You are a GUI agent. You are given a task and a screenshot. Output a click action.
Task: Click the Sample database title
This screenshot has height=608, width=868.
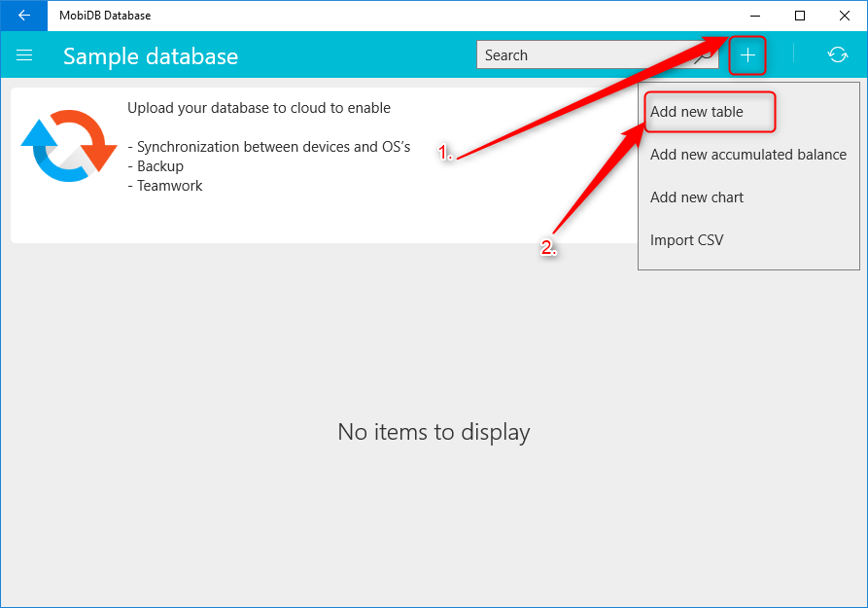pos(151,56)
